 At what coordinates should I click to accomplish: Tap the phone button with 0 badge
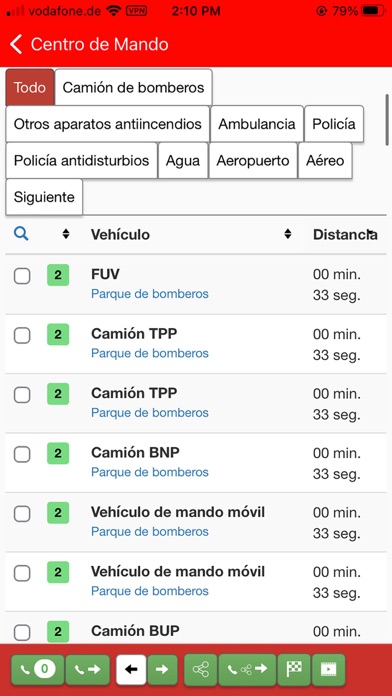(38, 669)
